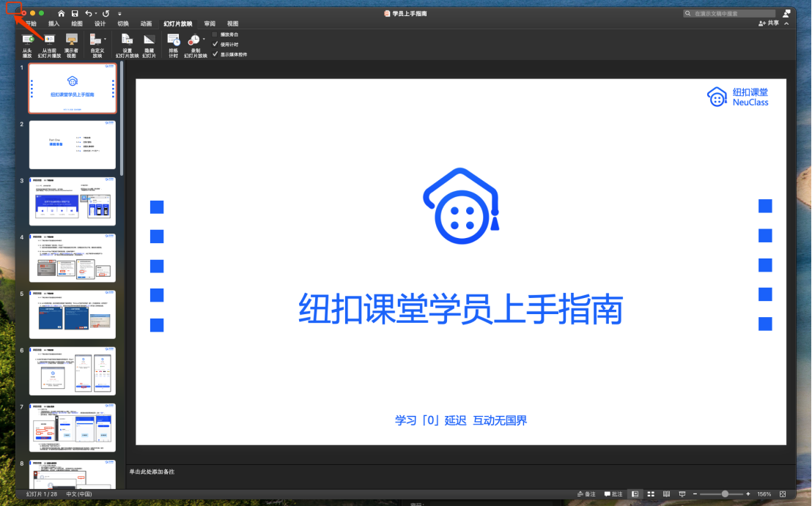Click the 共享 share button
This screenshot has width=812, height=506.
point(769,23)
